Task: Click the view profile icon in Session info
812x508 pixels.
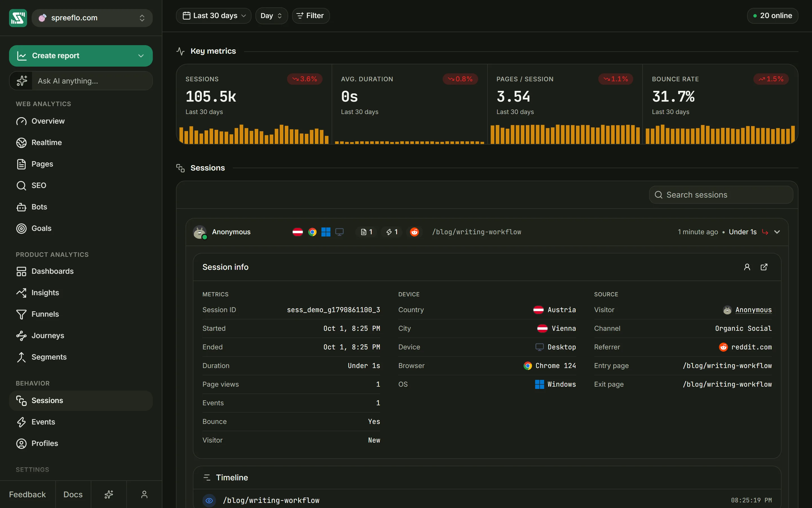Action: 747,267
